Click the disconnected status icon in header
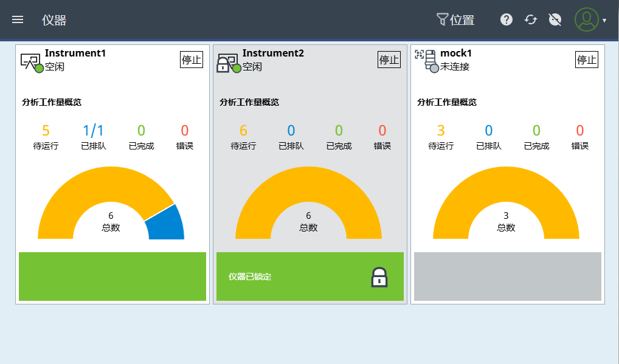The image size is (619, 364). pos(555,19)
